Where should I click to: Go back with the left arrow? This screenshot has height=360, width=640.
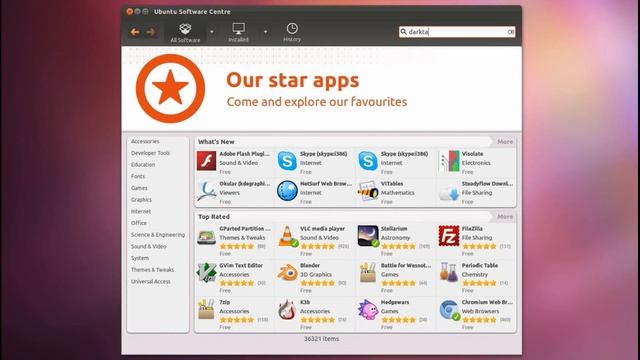[135, 32]
